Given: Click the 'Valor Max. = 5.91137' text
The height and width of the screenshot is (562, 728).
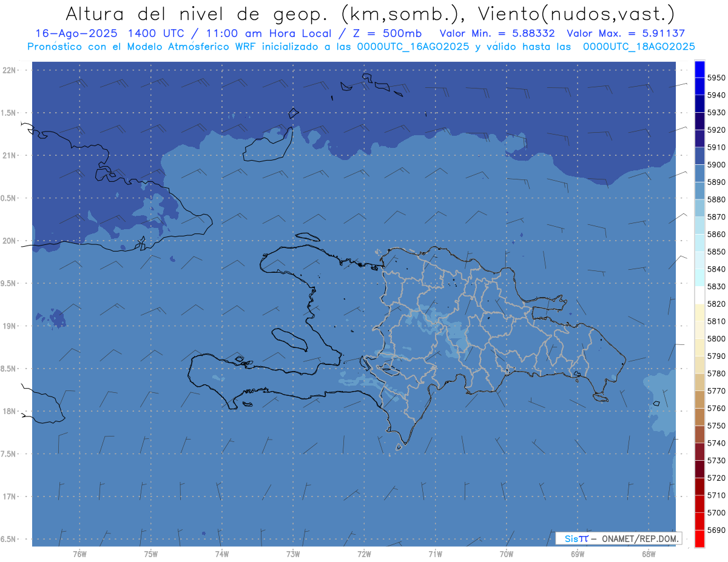Looking at the screenshot, I should (625, 34).
